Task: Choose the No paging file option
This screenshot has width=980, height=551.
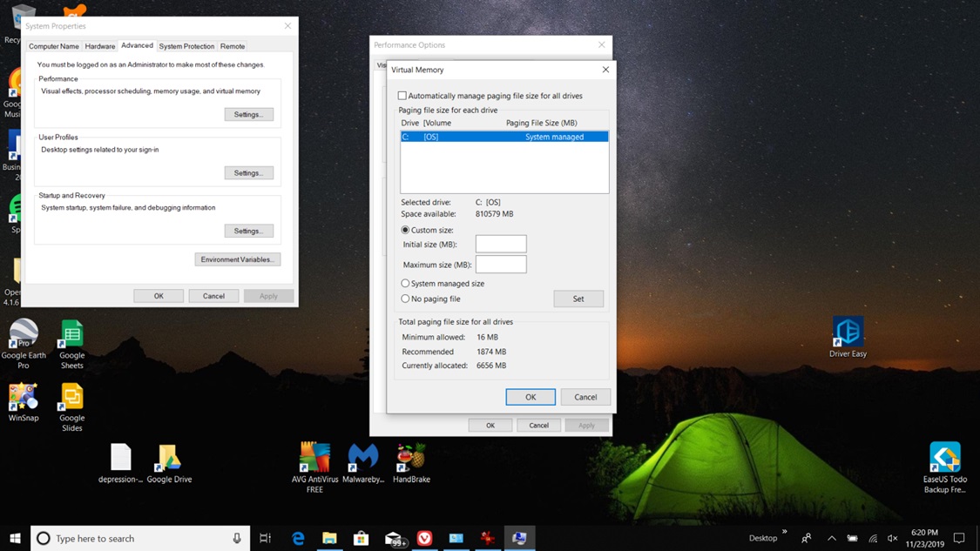Action: pos(405,297)
